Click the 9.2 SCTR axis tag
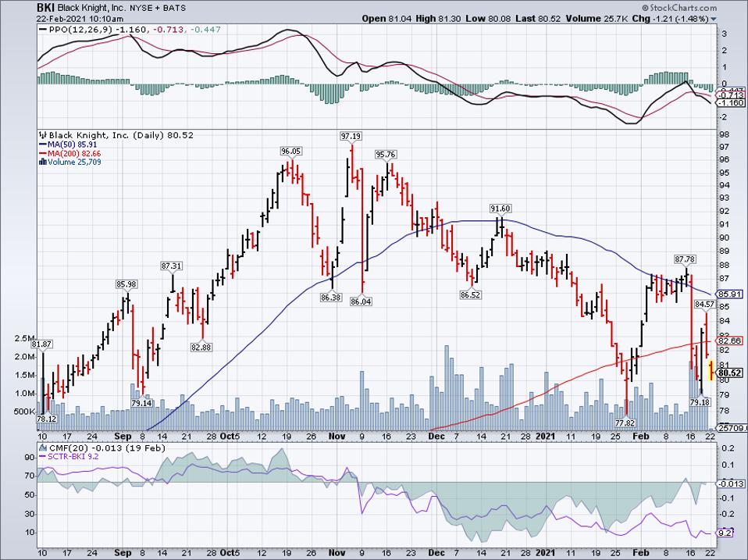 (725, 533)
